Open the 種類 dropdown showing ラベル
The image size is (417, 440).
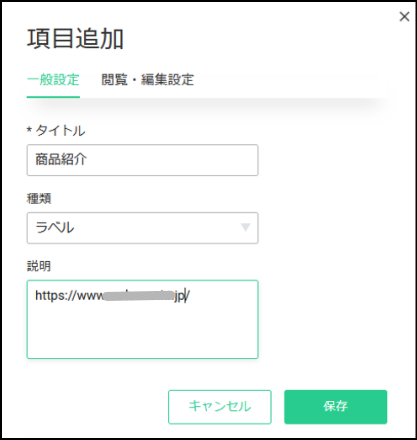pos(142,228)
